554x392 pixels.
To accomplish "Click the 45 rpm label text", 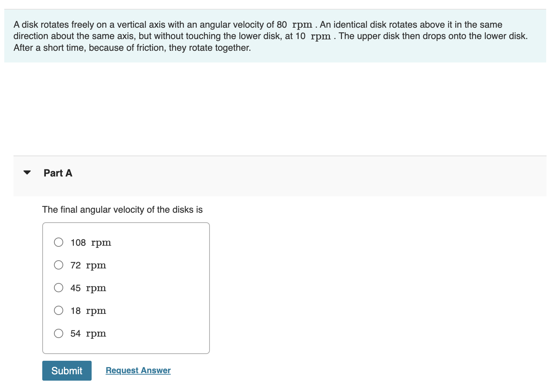I will [x=88, y=288].
